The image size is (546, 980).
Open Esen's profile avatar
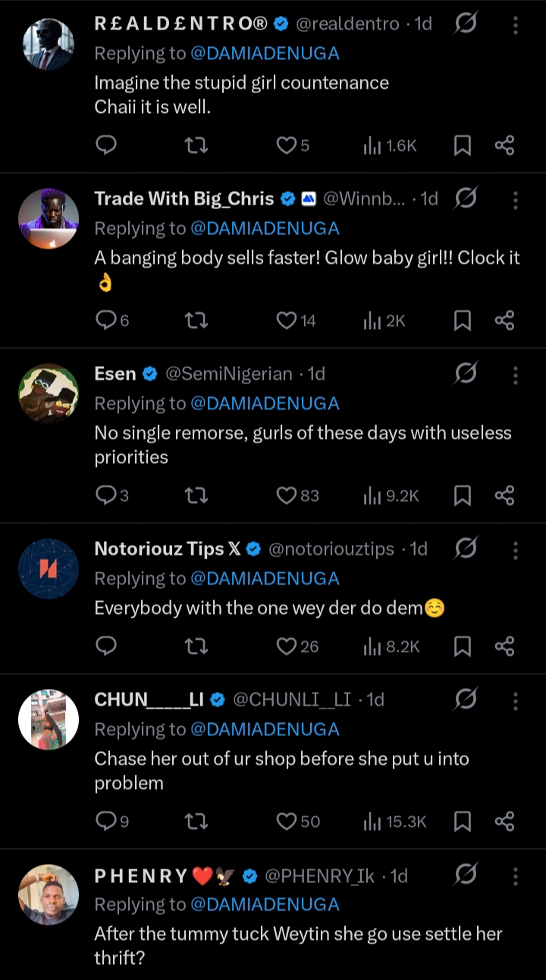point(48,393)
